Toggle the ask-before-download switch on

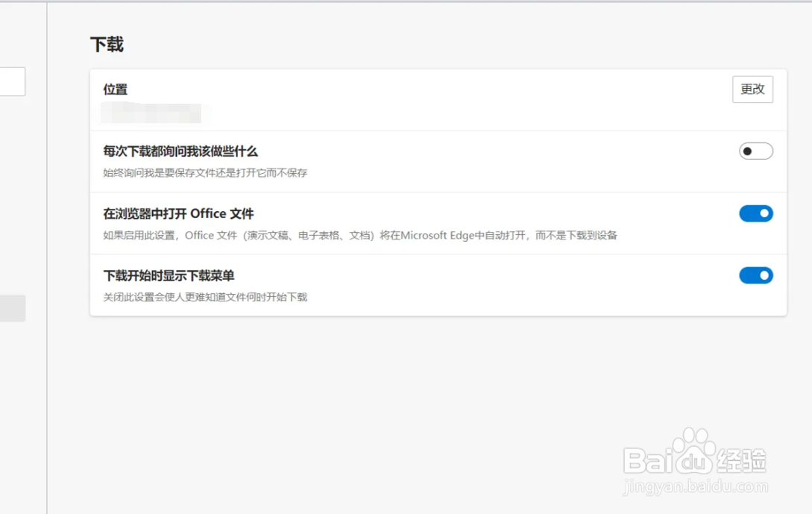(x=755, y=151)
